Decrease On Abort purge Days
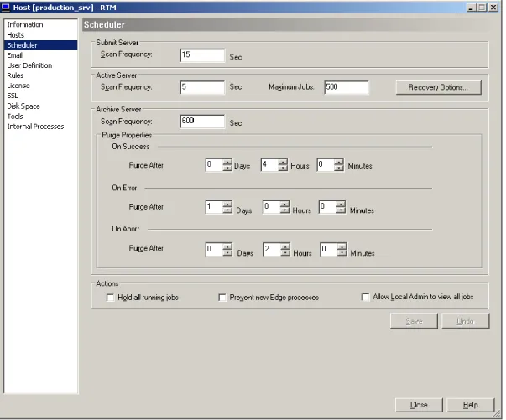The height and width of the screenshot is (420, 506). tap(227, 252)
